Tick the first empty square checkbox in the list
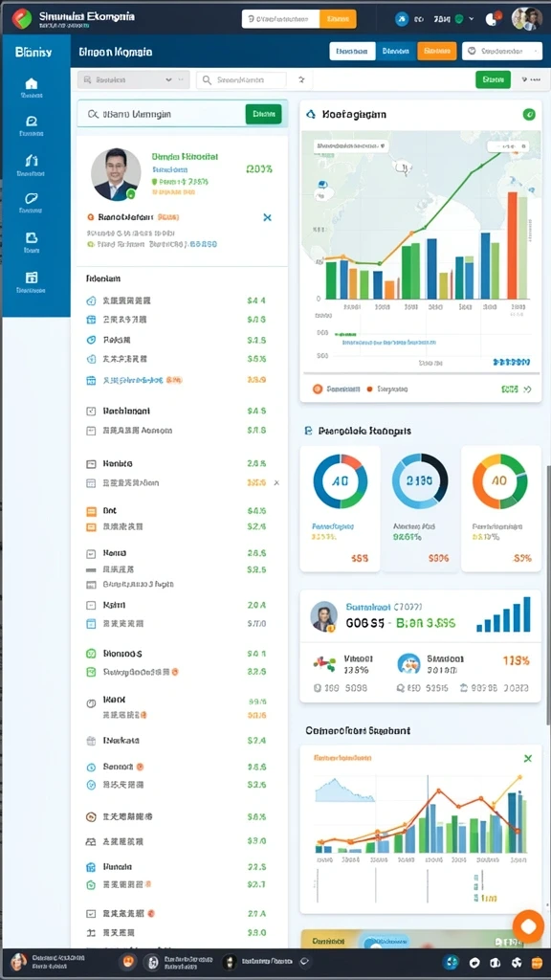 (x=90, y=411)
